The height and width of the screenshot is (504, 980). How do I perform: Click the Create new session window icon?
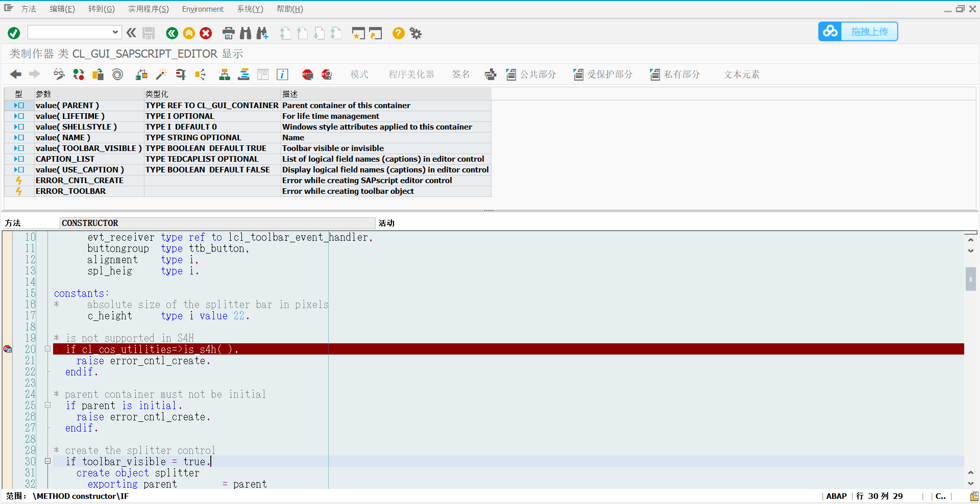(x=358, y=33)
